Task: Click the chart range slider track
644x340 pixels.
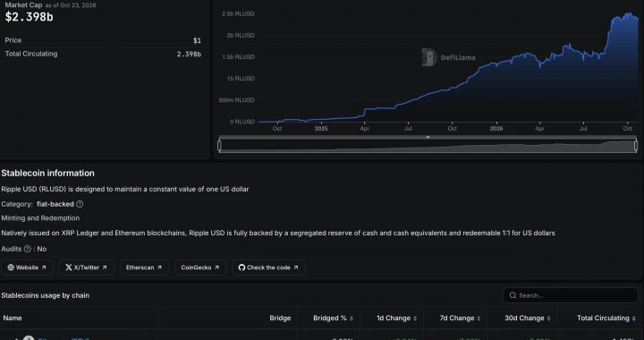Action: pyautogui.click(x=428, y=146)
